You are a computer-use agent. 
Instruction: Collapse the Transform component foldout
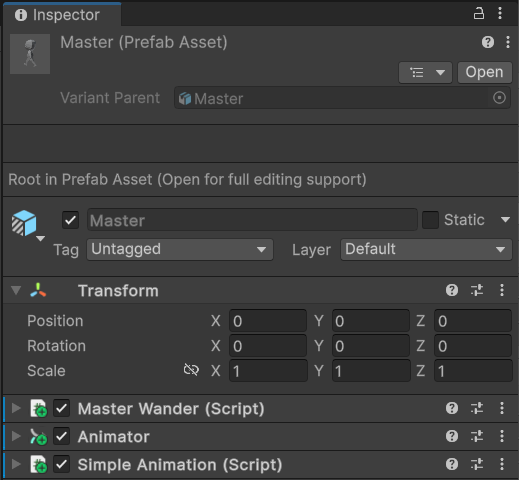click(16, 290)
